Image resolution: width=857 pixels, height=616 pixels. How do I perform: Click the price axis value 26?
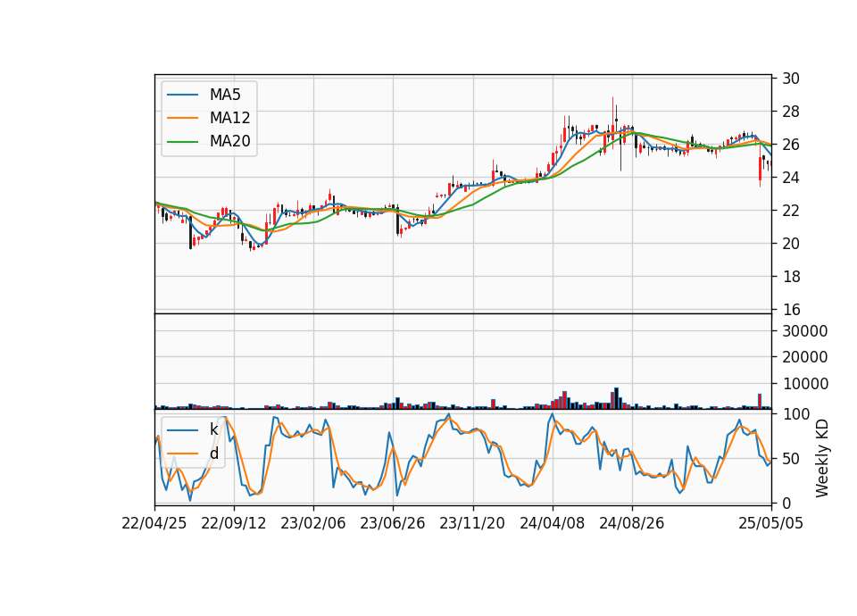[790, 145]
